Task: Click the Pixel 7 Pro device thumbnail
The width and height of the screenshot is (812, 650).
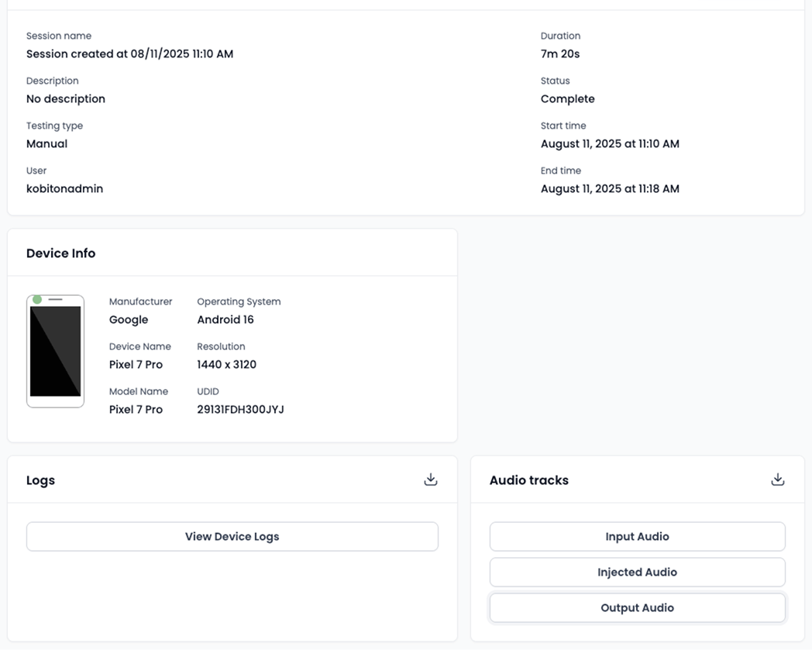Action: pyautogui.click(x=55, y=351)
